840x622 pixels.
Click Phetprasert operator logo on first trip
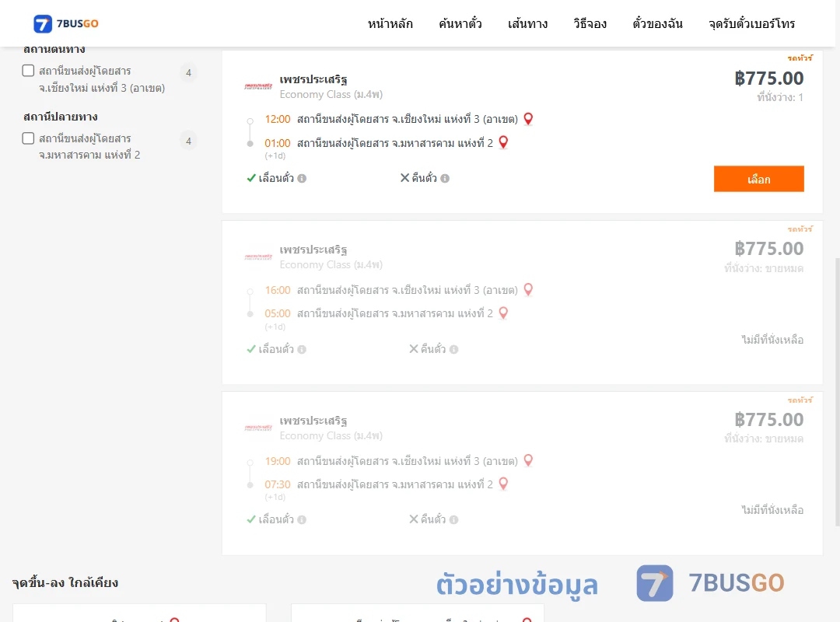click(258, 86)
